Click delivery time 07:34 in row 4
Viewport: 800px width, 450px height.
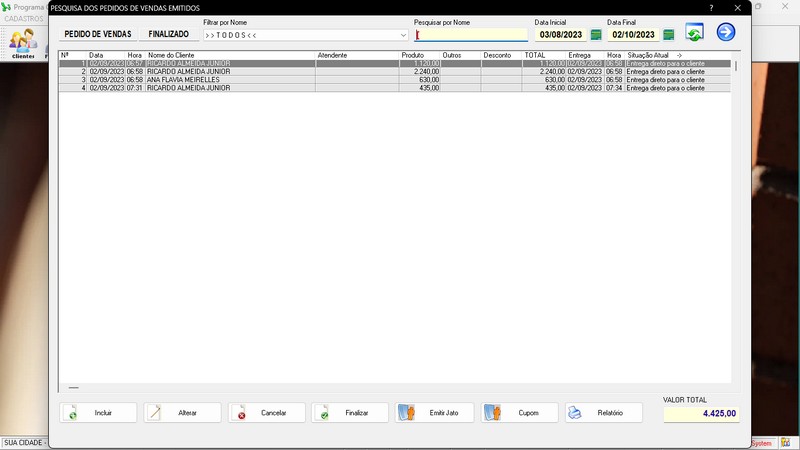click(x=614, y=88)
